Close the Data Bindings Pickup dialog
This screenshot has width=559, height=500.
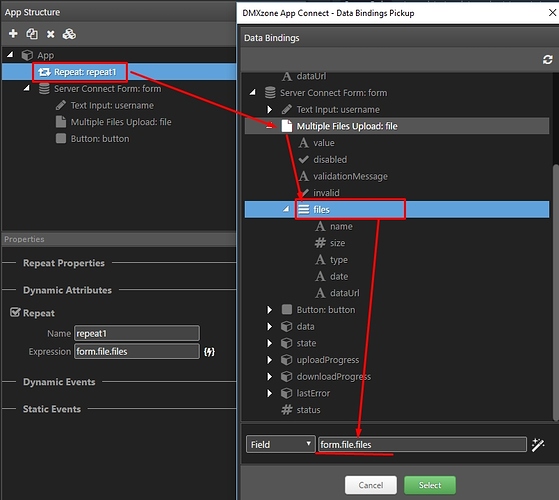(552, 13)
